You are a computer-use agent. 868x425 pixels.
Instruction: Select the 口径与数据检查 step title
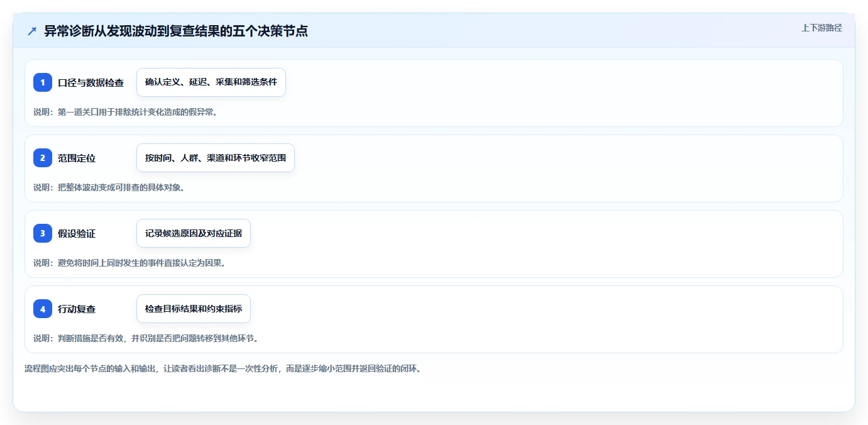tap(91, 82)
